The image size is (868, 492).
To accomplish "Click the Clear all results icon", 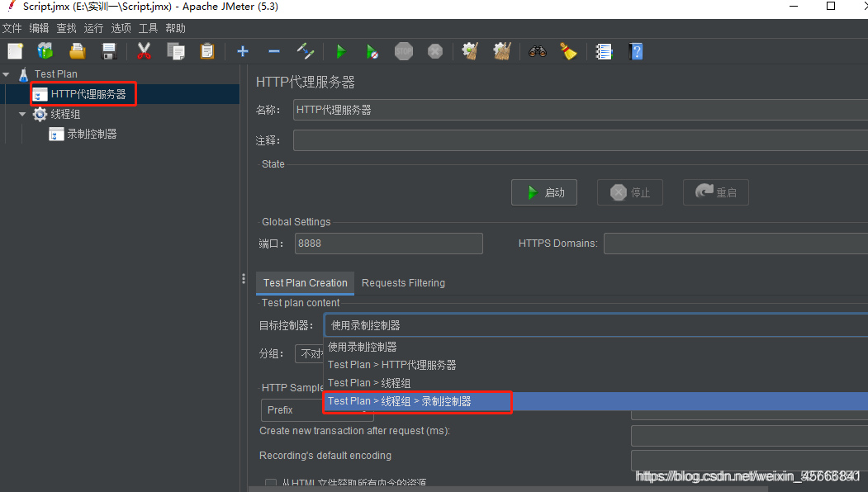I will 501,51.
